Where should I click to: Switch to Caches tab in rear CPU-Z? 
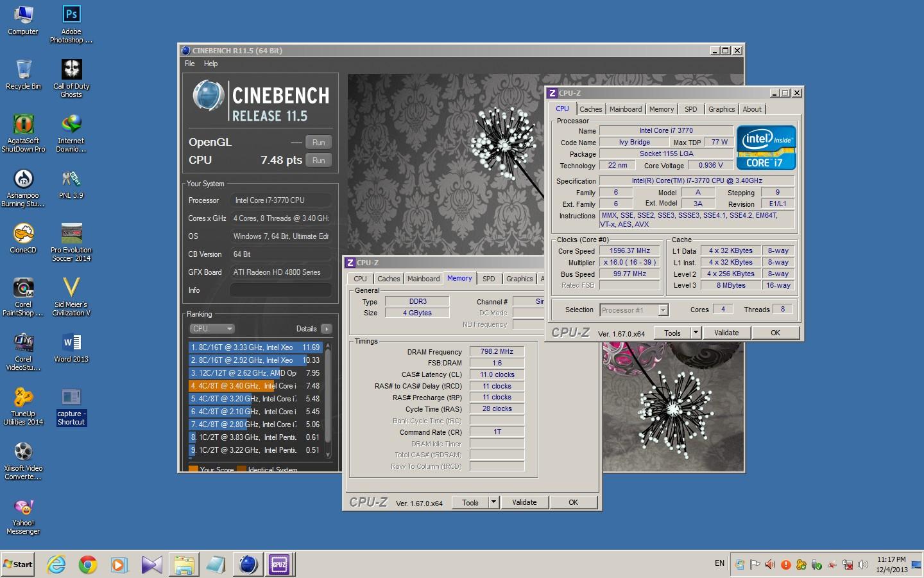[388, 279]
